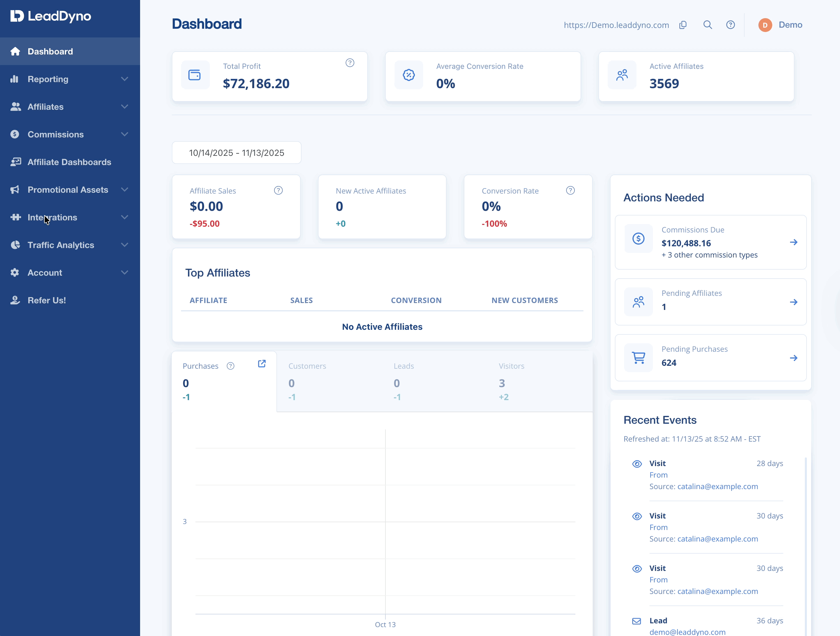The height and width of the screenshot is (636, 840).
Task: Click the Purchases help icon
Action: [231, 366]
